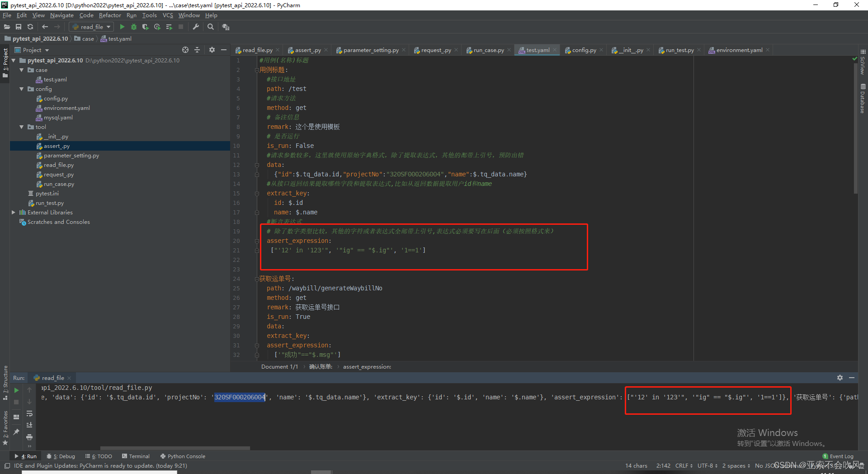868x474 pixels.
Task: Collapse the tool folder
Action: tap(22, 127)
